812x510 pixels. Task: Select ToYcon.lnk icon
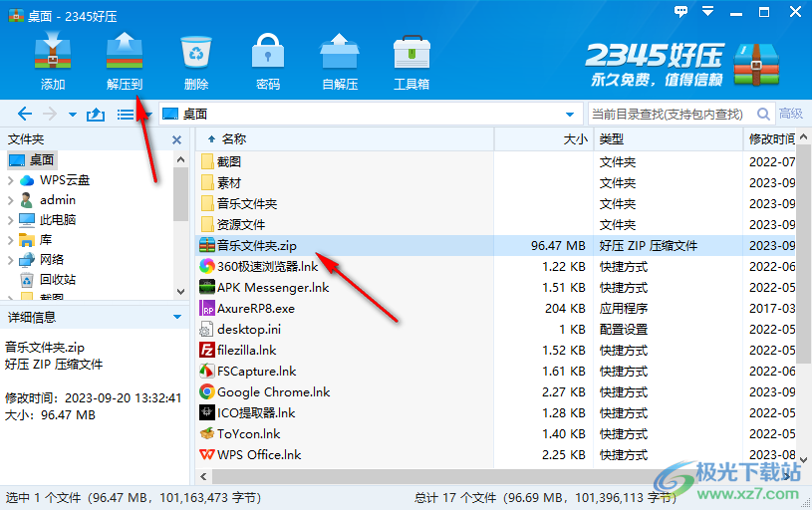tap(207, 433)
